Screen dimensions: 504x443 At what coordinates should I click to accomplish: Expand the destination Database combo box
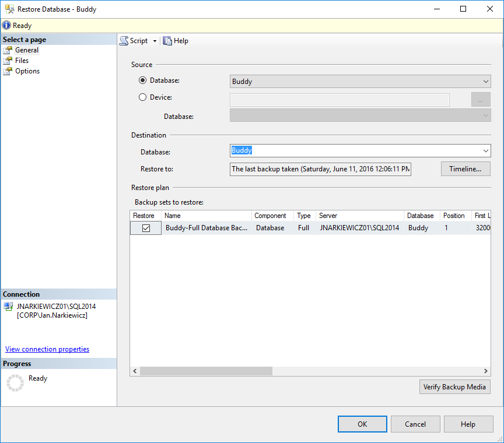(487, 150)
